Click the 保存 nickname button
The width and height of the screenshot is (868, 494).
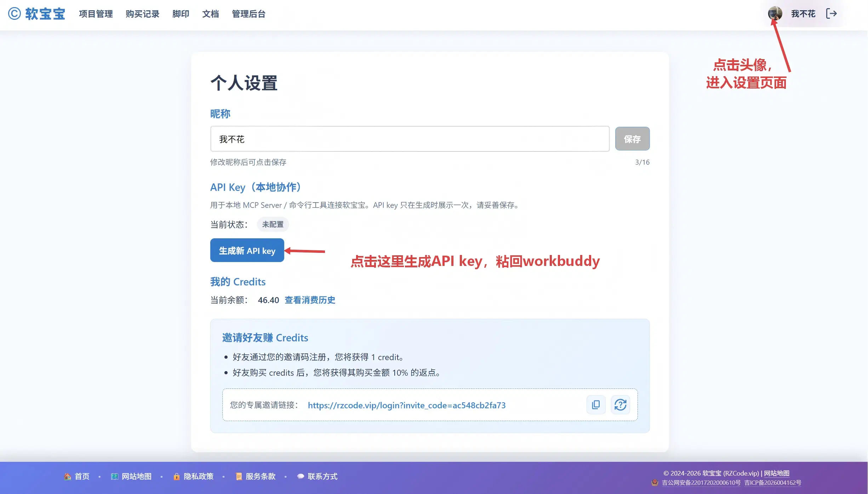[632, 139]
